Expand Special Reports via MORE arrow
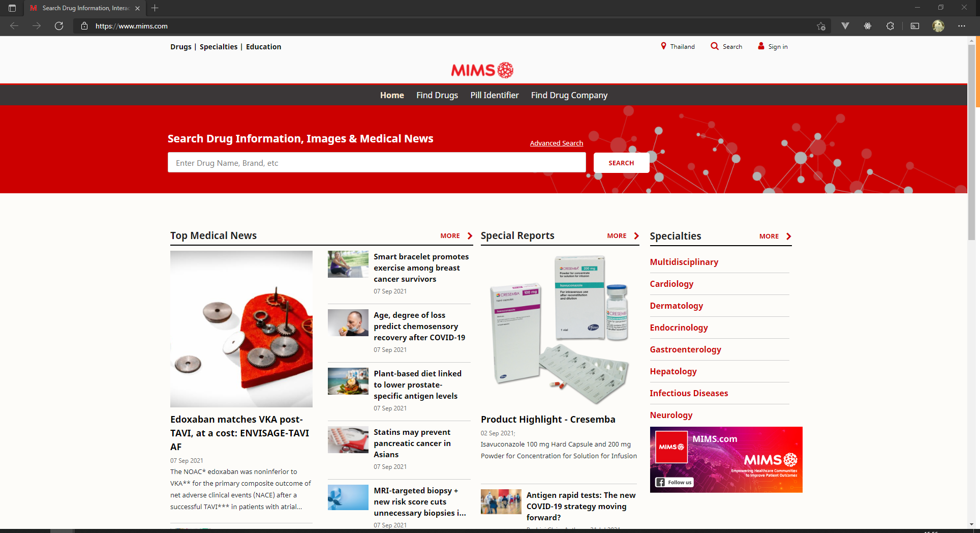The width and height of the screenshot is (980, 533). (x=623, y=236)
